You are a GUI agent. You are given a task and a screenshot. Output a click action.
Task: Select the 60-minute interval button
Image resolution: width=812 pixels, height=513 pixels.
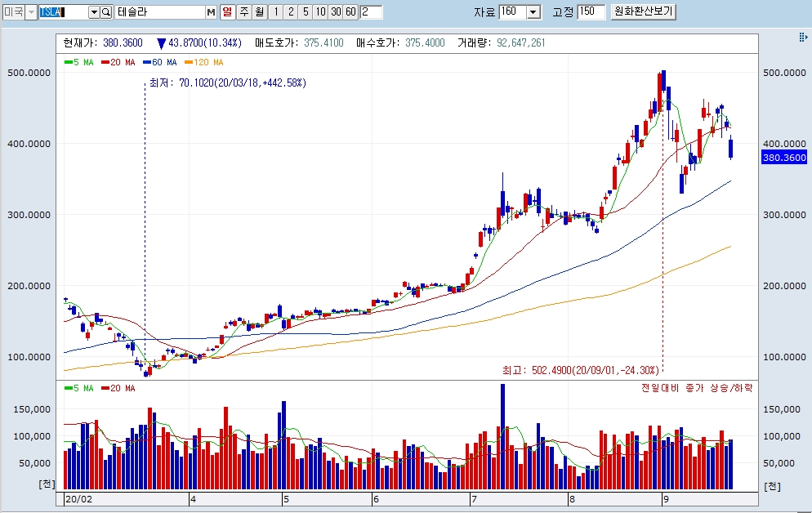click(x=350, y=12)
